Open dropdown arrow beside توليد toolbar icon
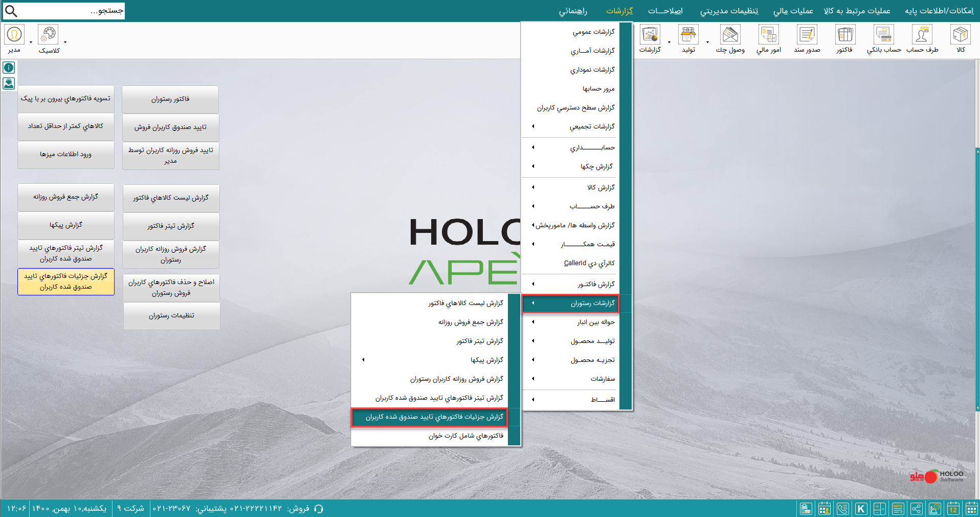980x517 pixels. coord(707,42)
